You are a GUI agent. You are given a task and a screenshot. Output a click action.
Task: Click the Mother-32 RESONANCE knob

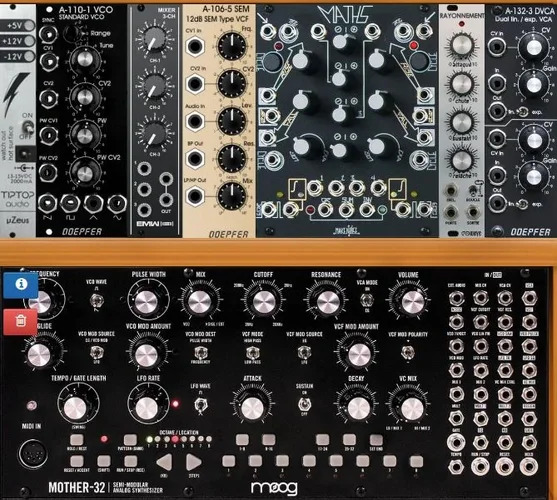328,302
